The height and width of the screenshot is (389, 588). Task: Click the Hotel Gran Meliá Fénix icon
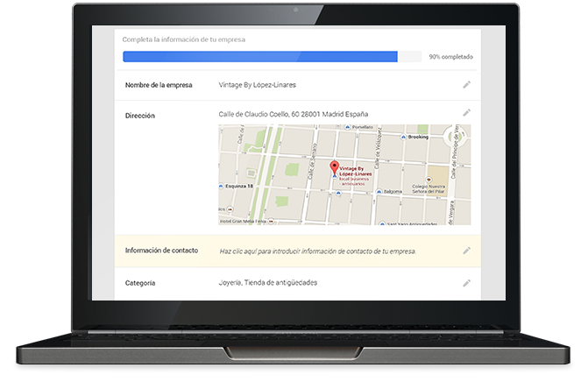[x=271, y=221]
